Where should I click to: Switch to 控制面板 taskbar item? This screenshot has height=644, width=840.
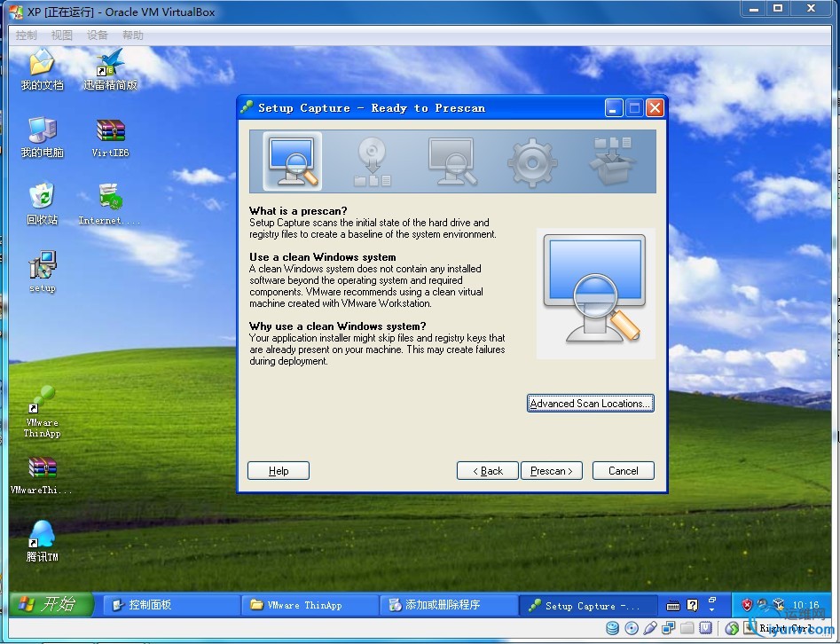(170, 605)
